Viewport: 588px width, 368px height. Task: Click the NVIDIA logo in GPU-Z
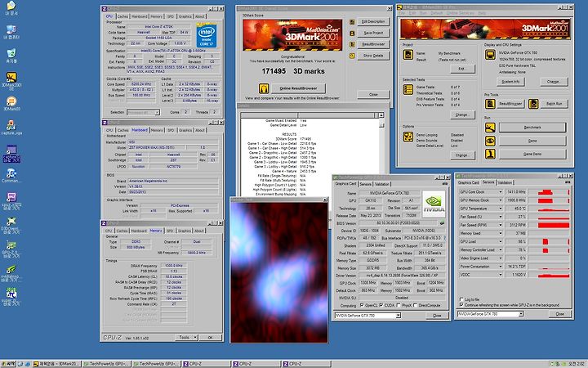click(x=434, y=204)
